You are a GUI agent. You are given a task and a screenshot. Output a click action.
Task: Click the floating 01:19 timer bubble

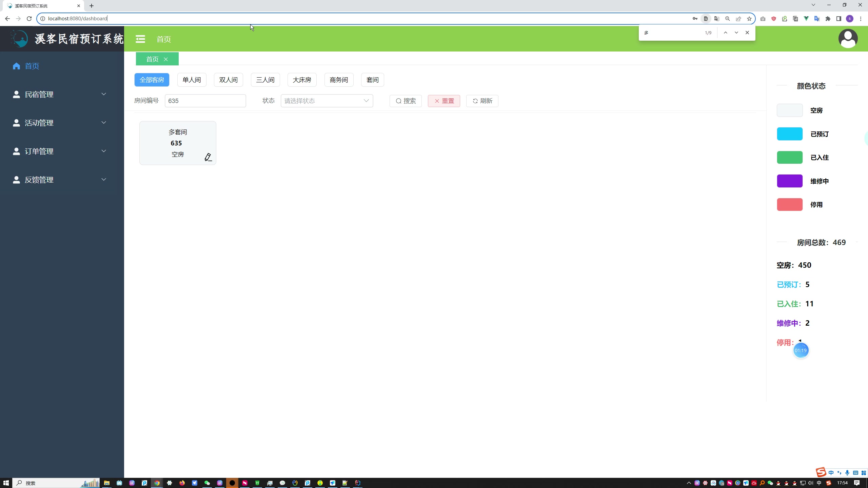click(801, 350)
